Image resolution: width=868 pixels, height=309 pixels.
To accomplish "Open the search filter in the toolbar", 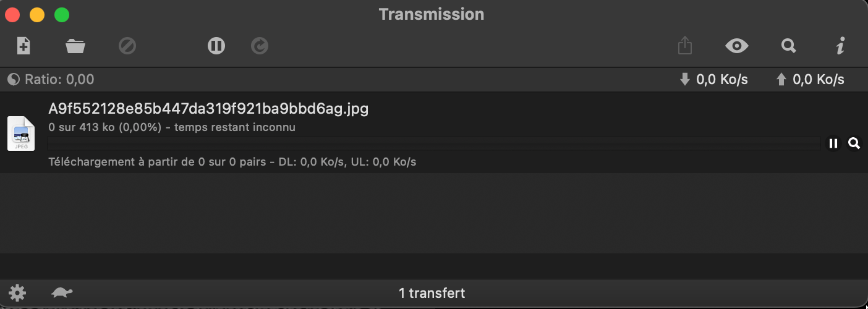I will 789,46.
